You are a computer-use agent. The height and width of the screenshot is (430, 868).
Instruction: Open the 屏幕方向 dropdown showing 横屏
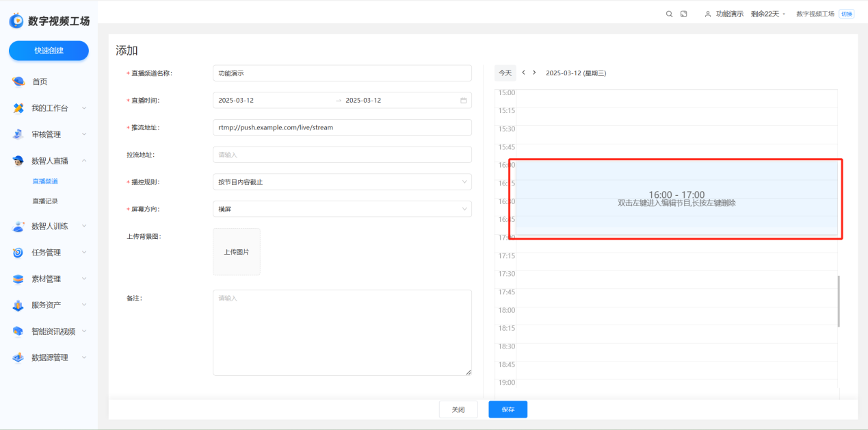[342, 210]
